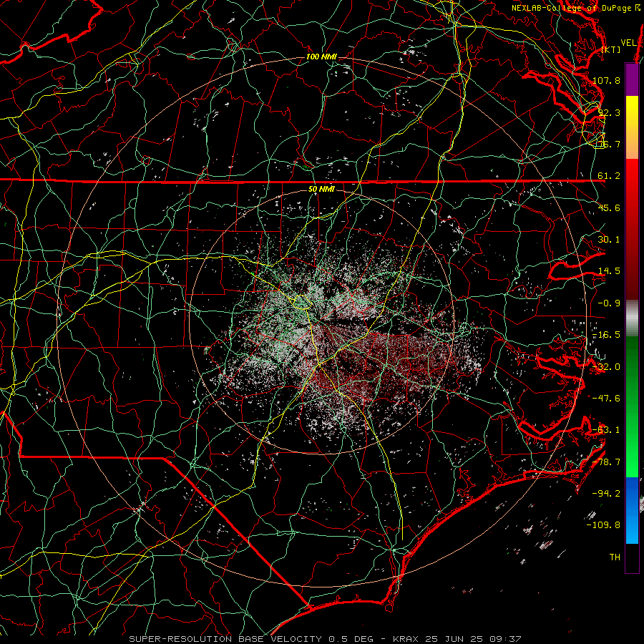
Task: Click the yellow-orange segment of the color bar
Action: pyautogui.click(x=632, y=127)
